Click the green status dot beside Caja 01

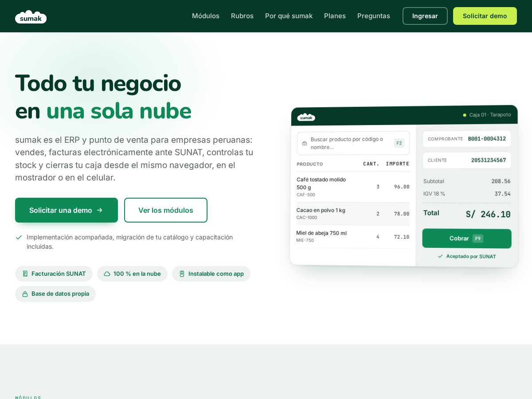click(465, 115)
